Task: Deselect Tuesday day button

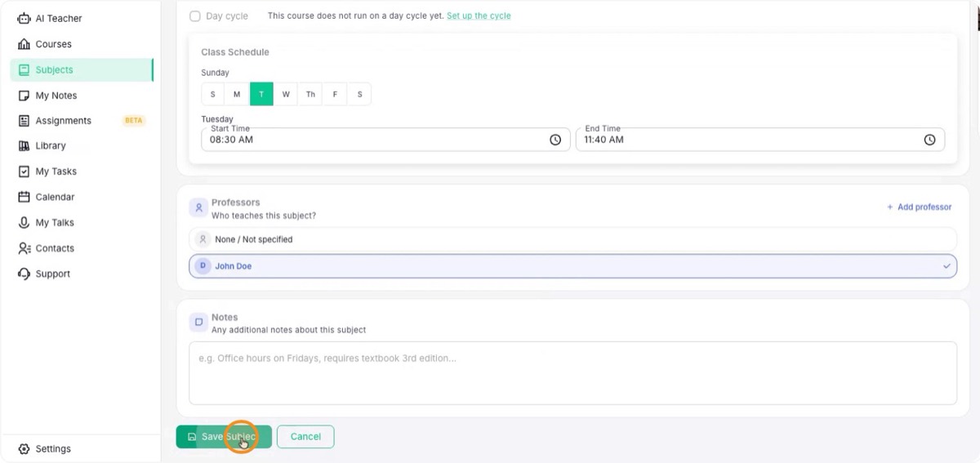Action: [x=261, y=95]
